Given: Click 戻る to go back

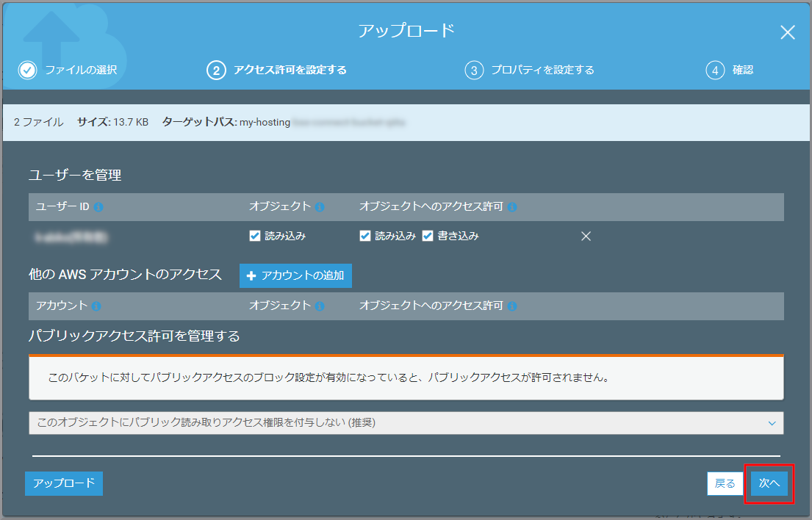Looking at the screenshot, I should tap(725, 484).
